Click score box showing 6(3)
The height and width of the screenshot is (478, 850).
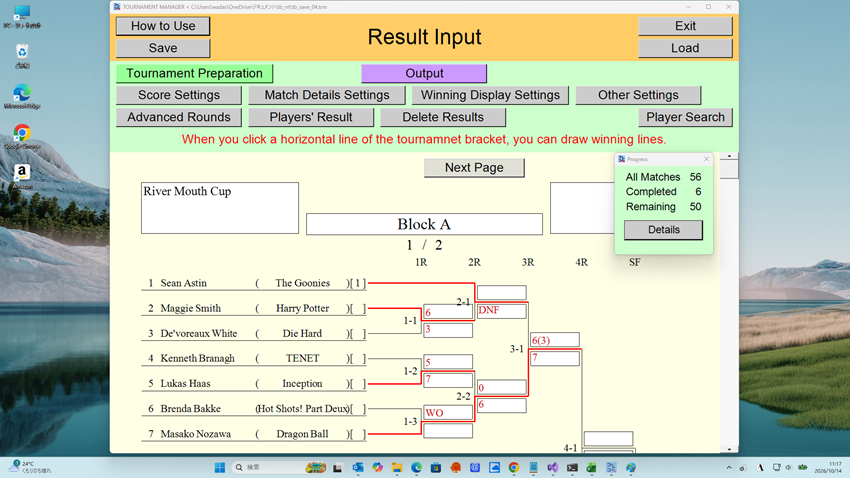point(555,340)
